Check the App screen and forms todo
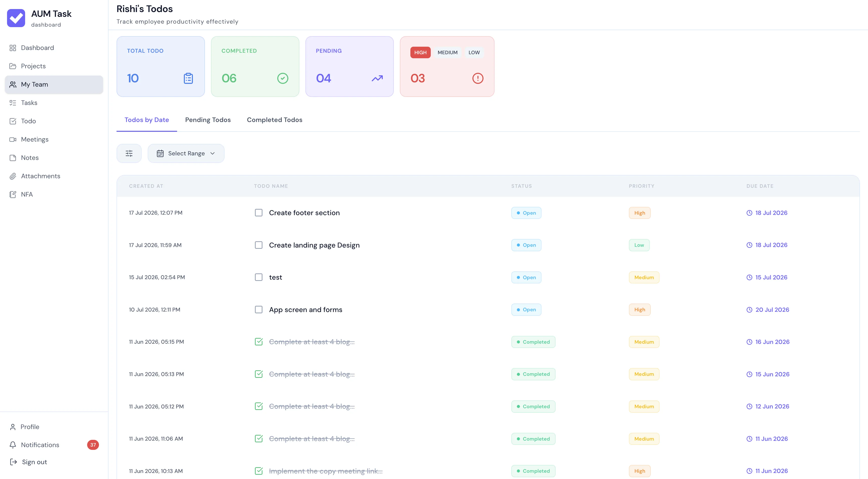This screenshot has height=479, width=868. point(258,310)
